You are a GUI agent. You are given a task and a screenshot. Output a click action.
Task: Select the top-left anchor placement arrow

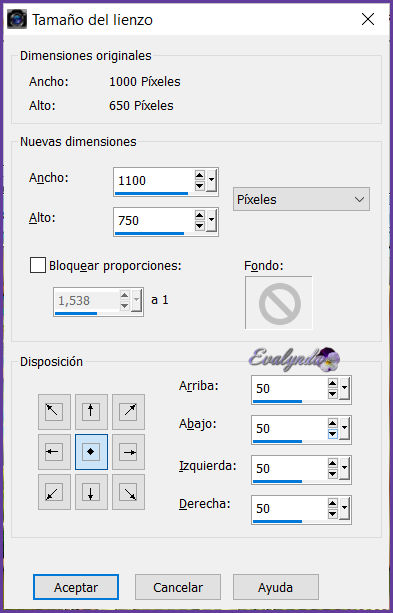54,412
